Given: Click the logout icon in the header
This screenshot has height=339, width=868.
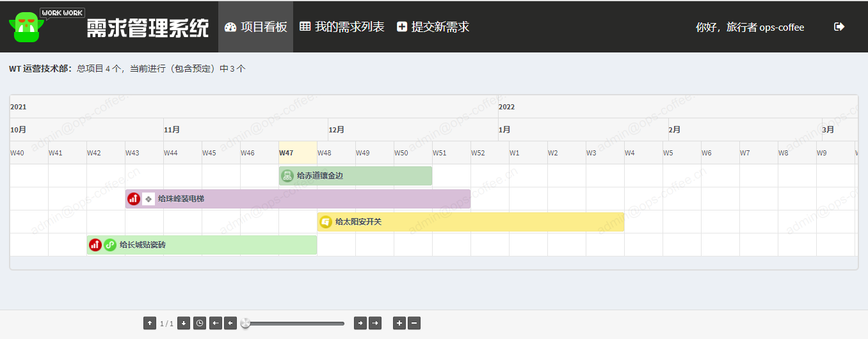Looking at the screenshot, I should point(839,27).
